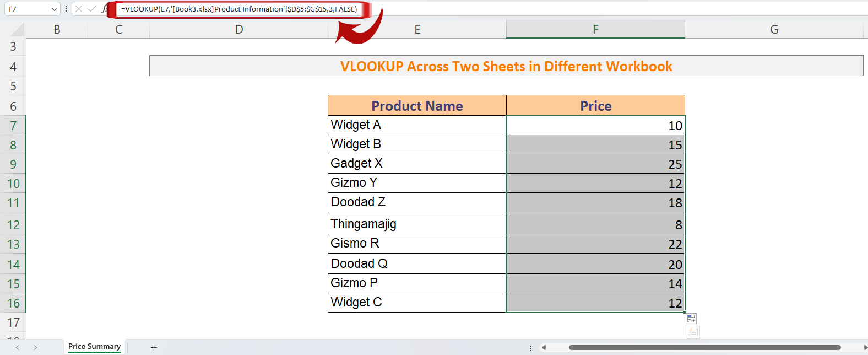Select Gismo R's price cell showing 22
This screenshot has height=355, width=868.
click(595, 244)
